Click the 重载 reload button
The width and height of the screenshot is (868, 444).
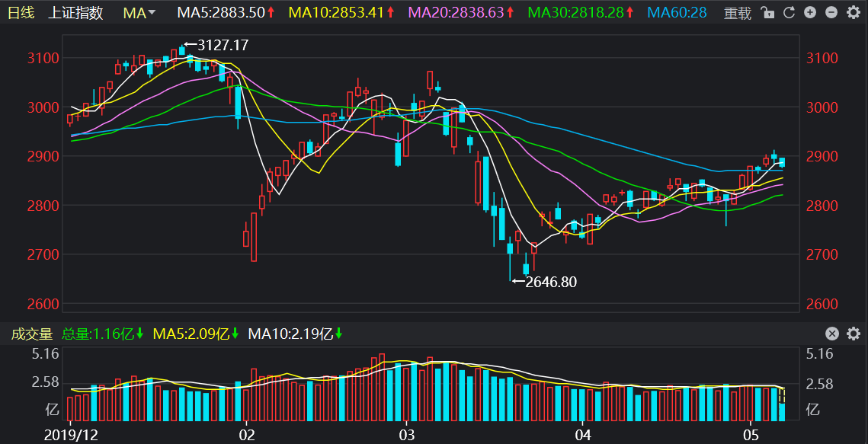pos(737,13)
